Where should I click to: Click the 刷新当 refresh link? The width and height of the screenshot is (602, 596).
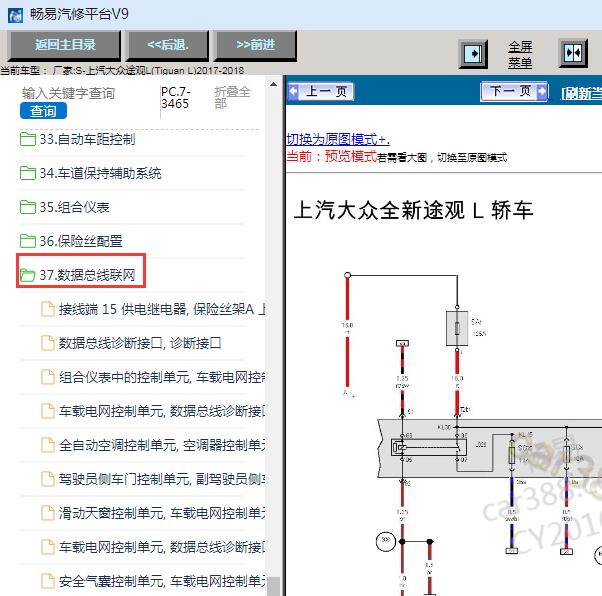[581, 93]
